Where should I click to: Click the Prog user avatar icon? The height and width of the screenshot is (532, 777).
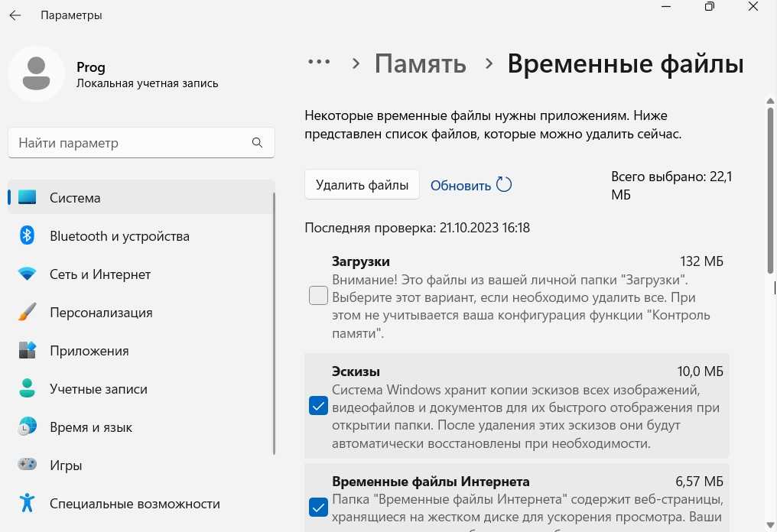(x=34, y=73)
